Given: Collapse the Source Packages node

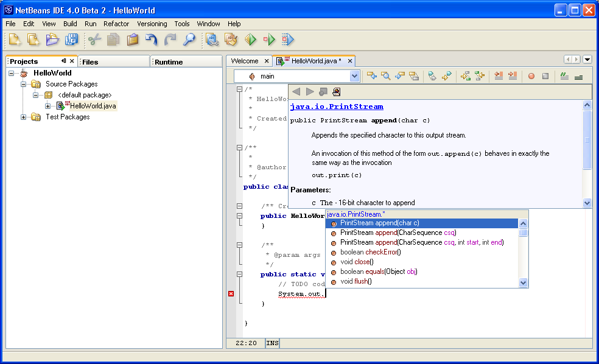Looking at the screenshot, I should [23, 84].
